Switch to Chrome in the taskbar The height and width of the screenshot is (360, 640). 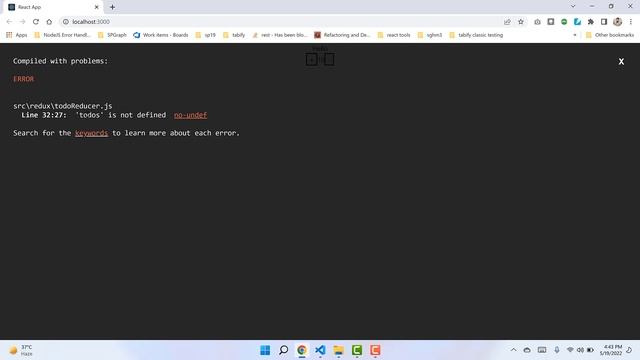302,350
